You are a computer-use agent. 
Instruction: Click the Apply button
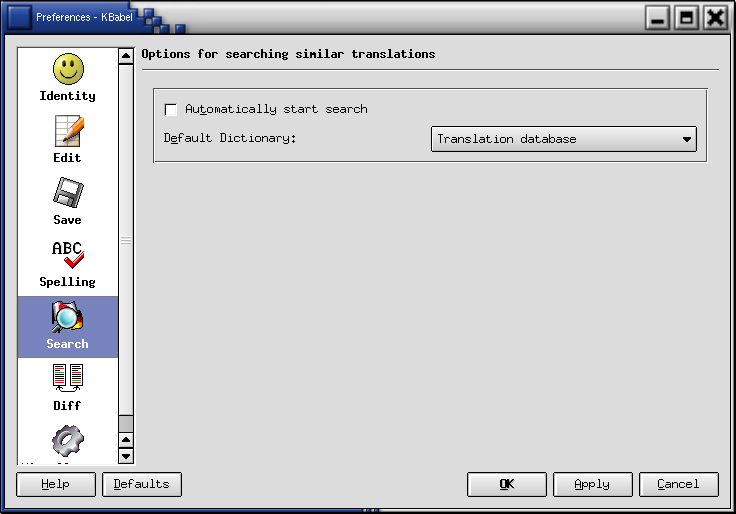(592, 484)
